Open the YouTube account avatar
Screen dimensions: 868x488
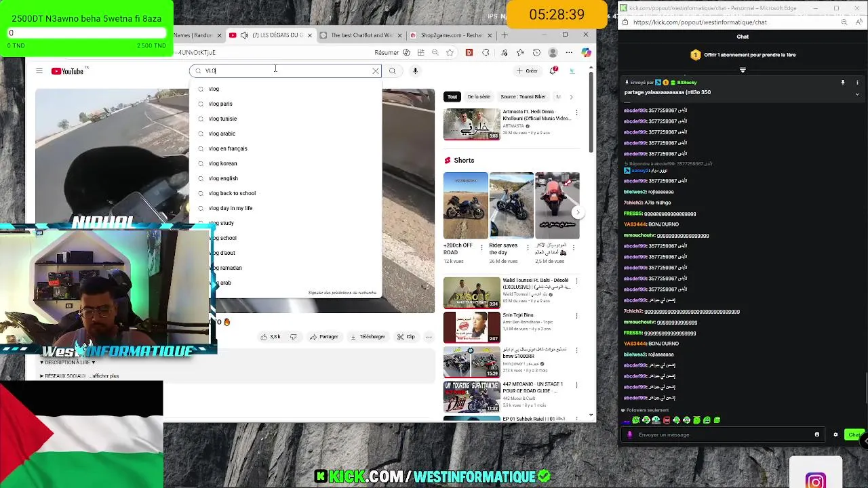point(572,70)
